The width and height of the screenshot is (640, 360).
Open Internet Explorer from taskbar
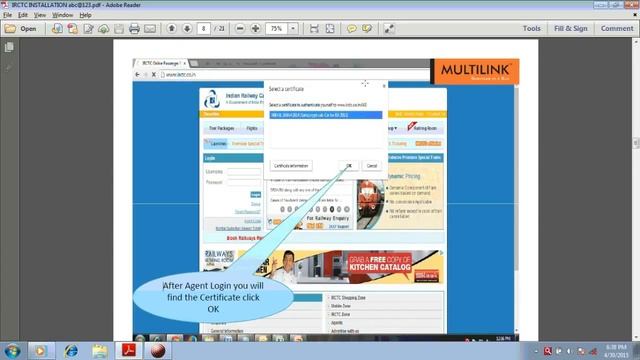pos(71,351)
